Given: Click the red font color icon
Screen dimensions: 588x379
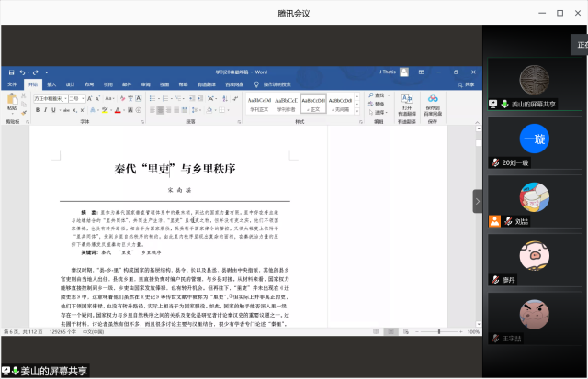Looking at the screenshot, I should tap(117, 109).
